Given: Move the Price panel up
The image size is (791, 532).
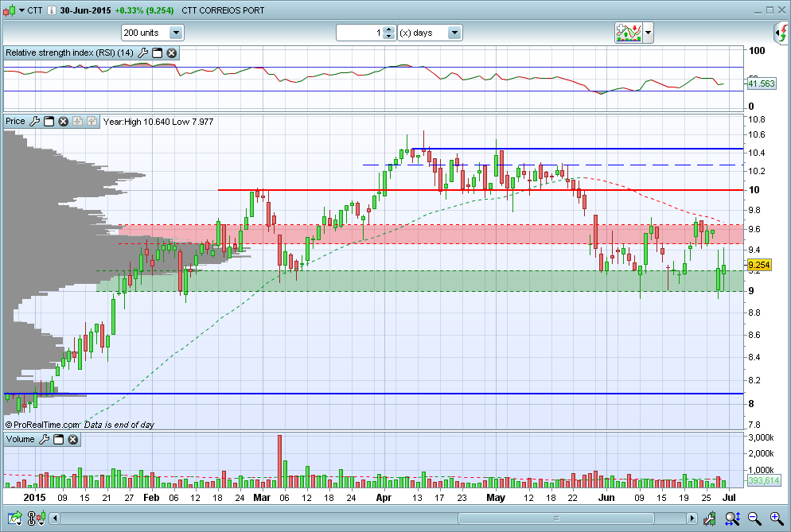Looking at the screenshot, I should tap(92, 121).
